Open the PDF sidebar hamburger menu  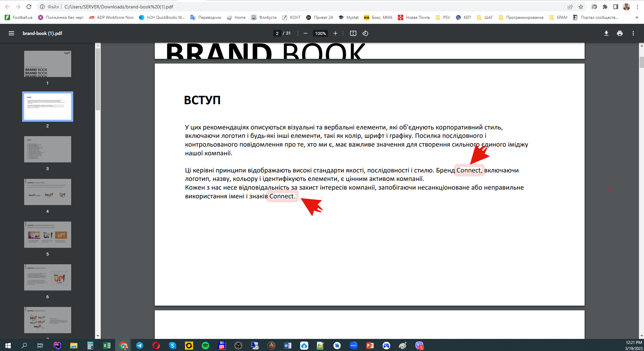click(11, 33)
